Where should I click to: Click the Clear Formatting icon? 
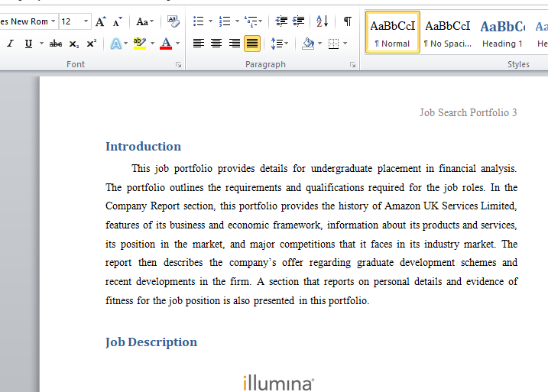(x=173, y=21)
